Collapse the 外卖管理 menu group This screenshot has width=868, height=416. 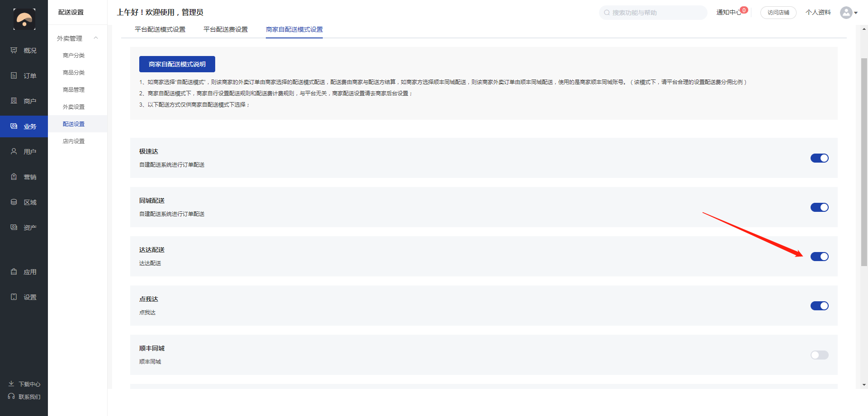coord(96,38)
